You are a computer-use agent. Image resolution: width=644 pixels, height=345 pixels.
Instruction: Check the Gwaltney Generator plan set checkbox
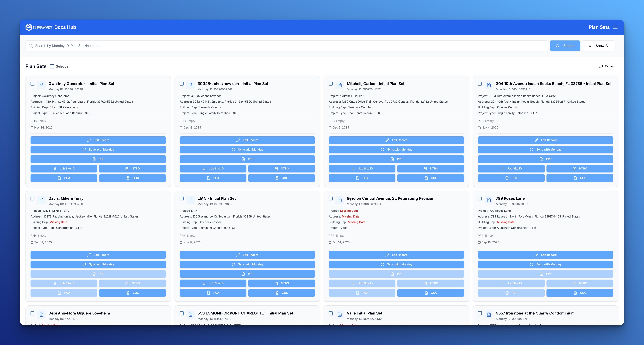33,84
